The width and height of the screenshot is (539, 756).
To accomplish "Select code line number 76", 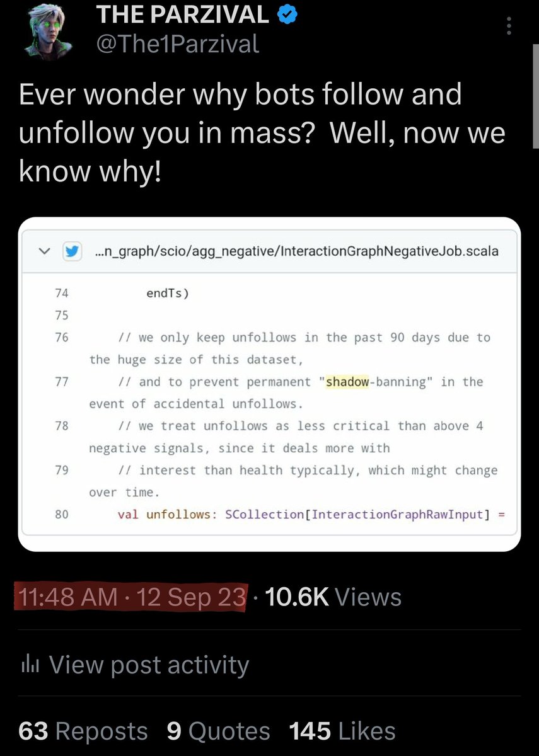I will point(61,338).
